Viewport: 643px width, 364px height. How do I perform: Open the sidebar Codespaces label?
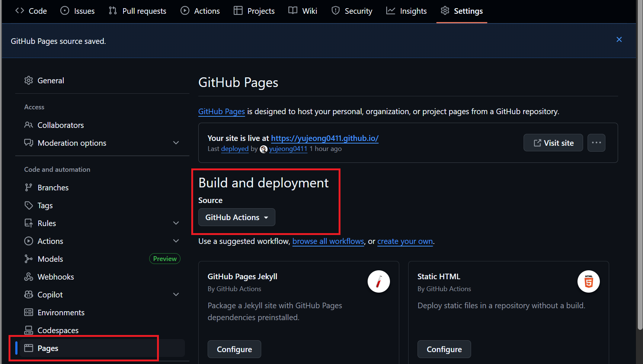tap(58, 331)
